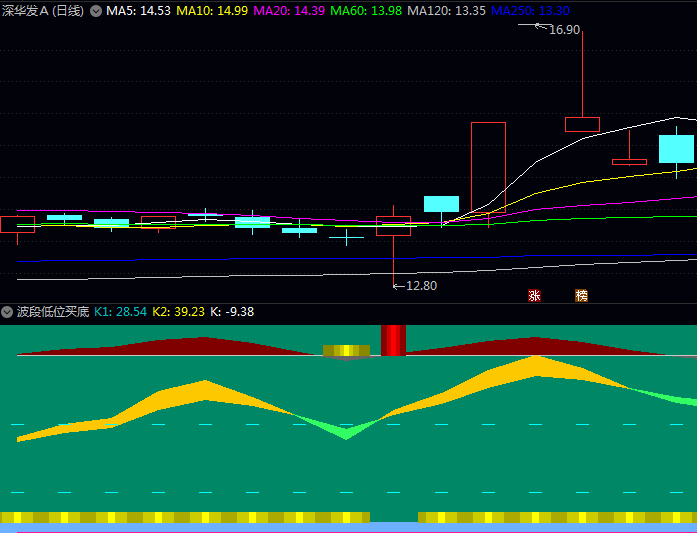Click the red signal bar in indicator panel
This screenshot has height=533, width=697.
point(393,340)
